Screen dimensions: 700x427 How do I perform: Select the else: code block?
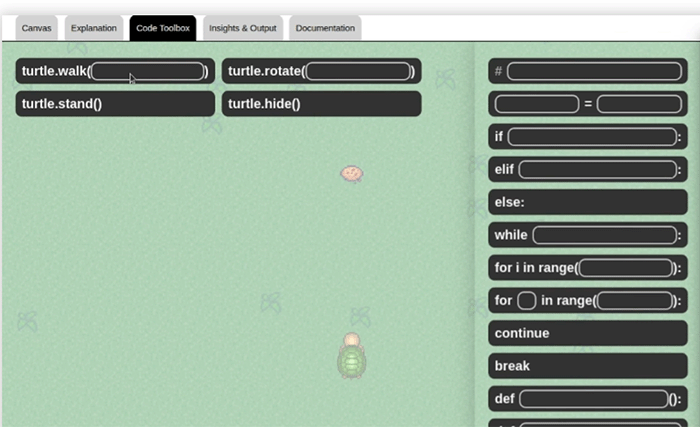587,202
